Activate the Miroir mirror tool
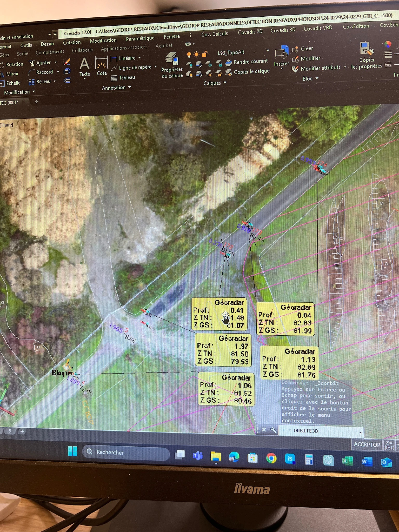399x532 pixels. click(10, 74)
